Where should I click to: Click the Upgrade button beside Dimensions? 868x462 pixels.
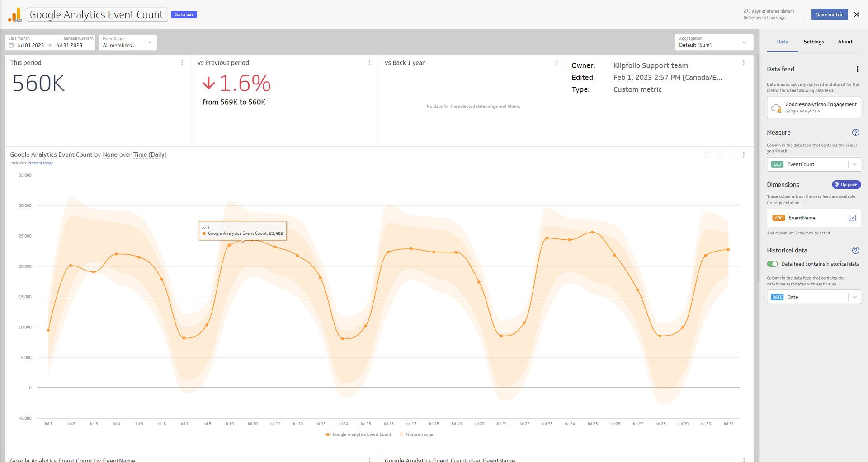click(x=846, y=185)
